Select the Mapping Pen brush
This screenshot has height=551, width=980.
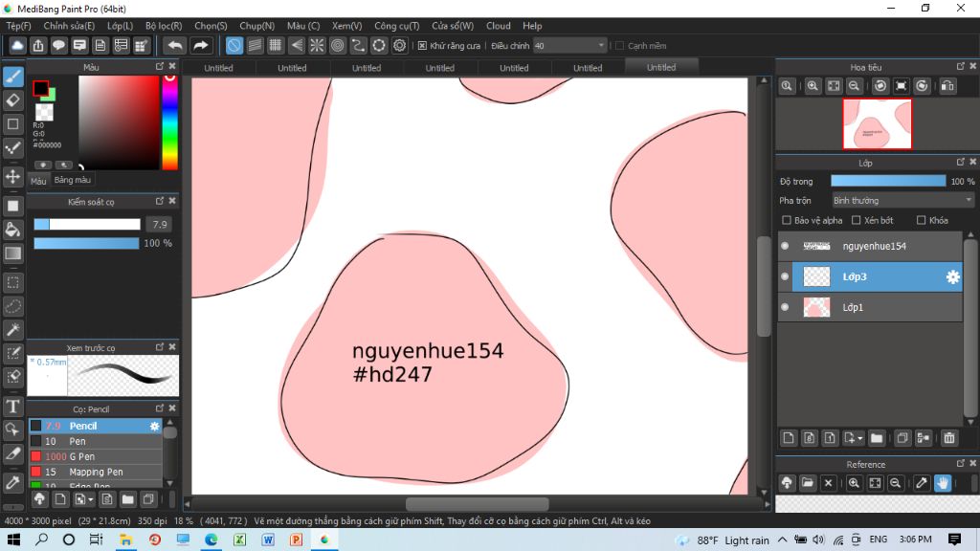[x=96, y=473]
